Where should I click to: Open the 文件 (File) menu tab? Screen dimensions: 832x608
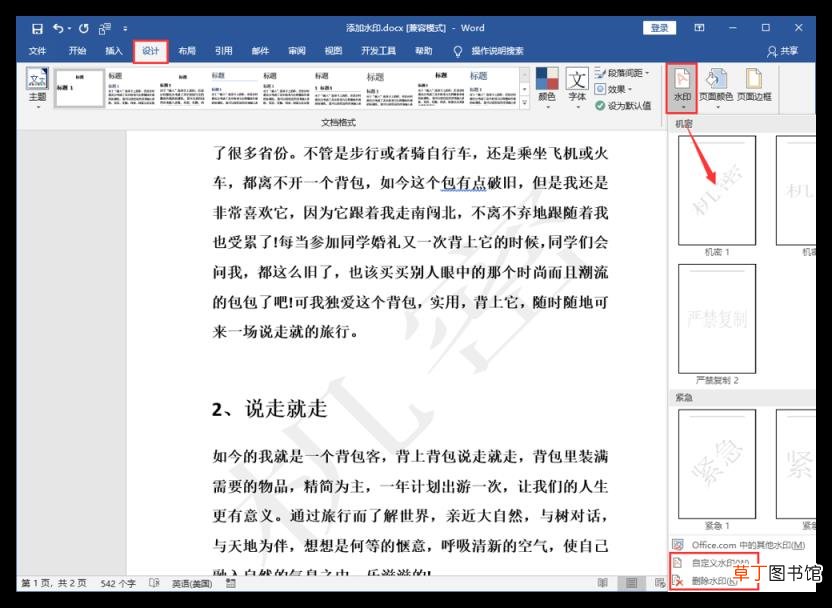37,51
